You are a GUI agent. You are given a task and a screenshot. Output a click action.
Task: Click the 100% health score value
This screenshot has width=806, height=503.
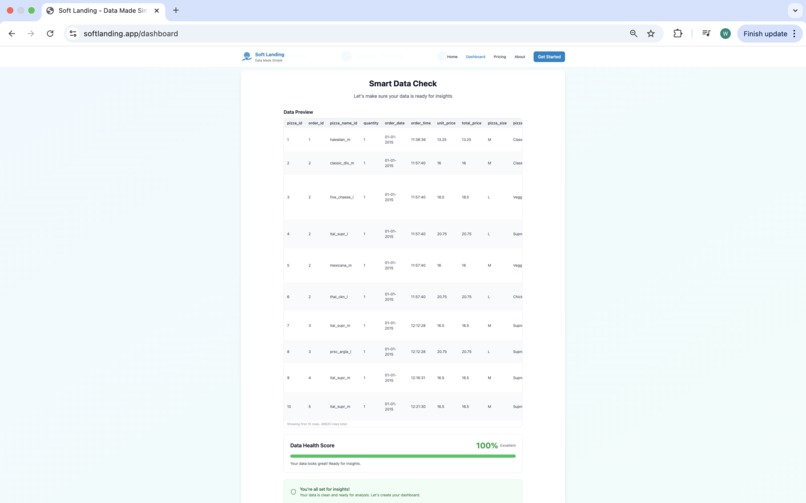487,445
